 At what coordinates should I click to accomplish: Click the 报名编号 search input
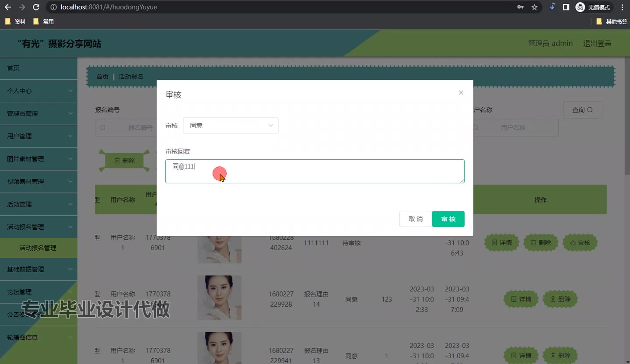point(127,128)
